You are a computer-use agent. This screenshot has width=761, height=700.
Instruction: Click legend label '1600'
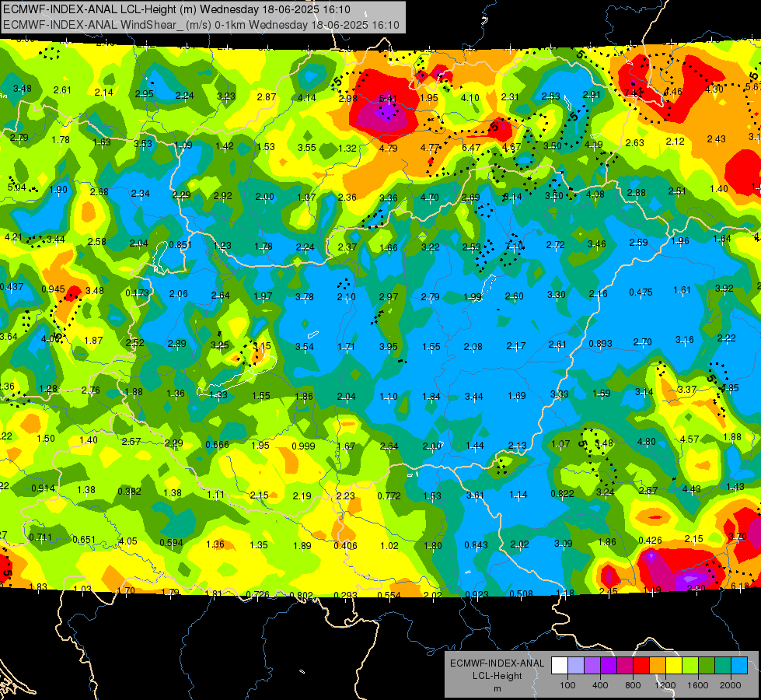pos(698,685)
